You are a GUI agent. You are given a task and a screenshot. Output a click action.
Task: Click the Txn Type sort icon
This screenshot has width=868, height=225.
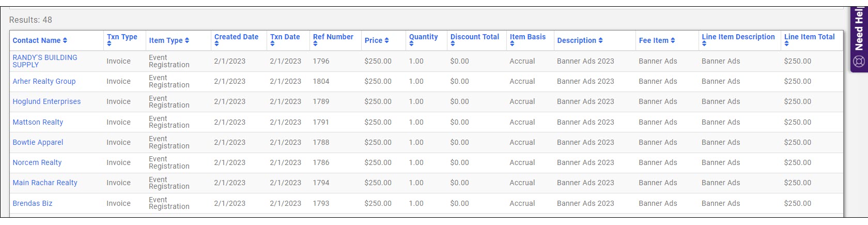click(109, 44)
